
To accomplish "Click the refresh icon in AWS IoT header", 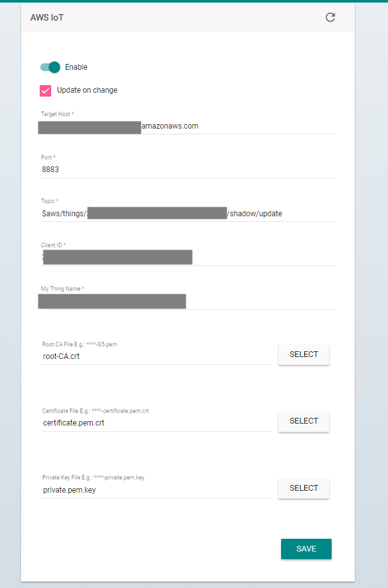I will [x=330, y=17].
